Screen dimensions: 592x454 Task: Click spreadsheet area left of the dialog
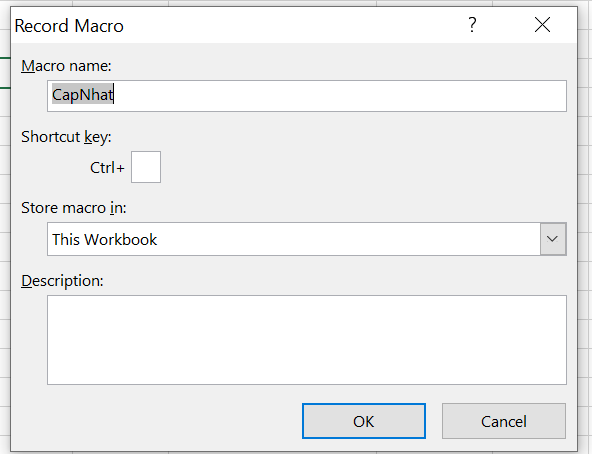coord(5,227)
